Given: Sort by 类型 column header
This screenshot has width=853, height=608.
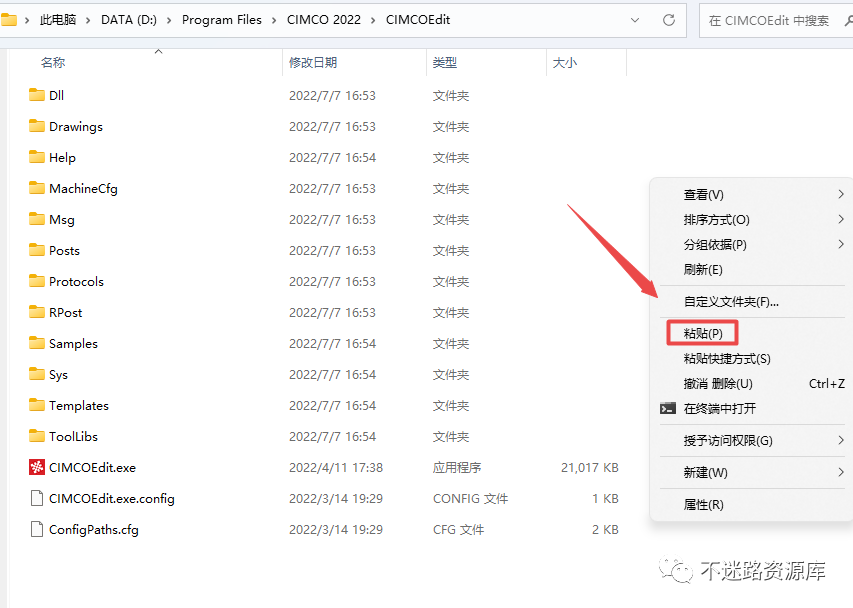Looking at the screenshot, I should tap(444, 63).
